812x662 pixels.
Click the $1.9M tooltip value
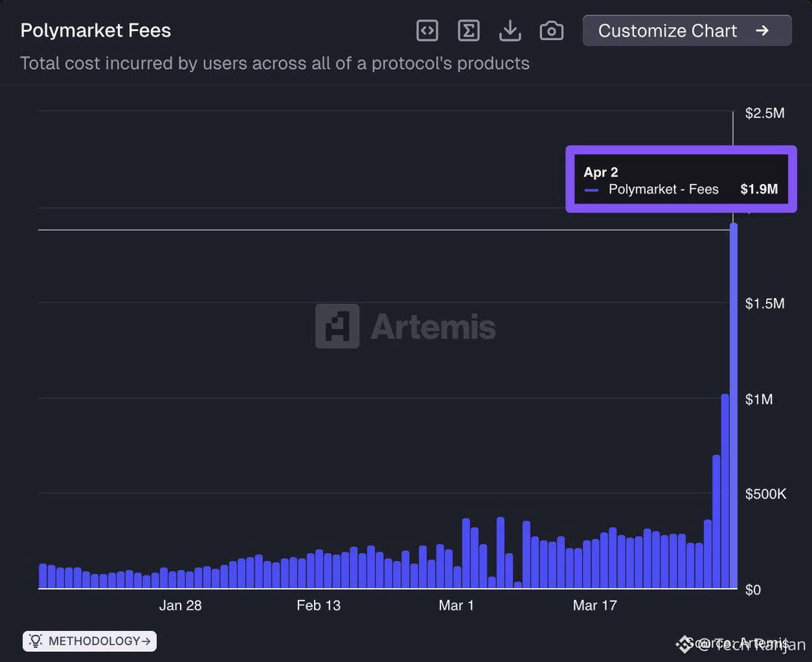(x=759, y=190)
